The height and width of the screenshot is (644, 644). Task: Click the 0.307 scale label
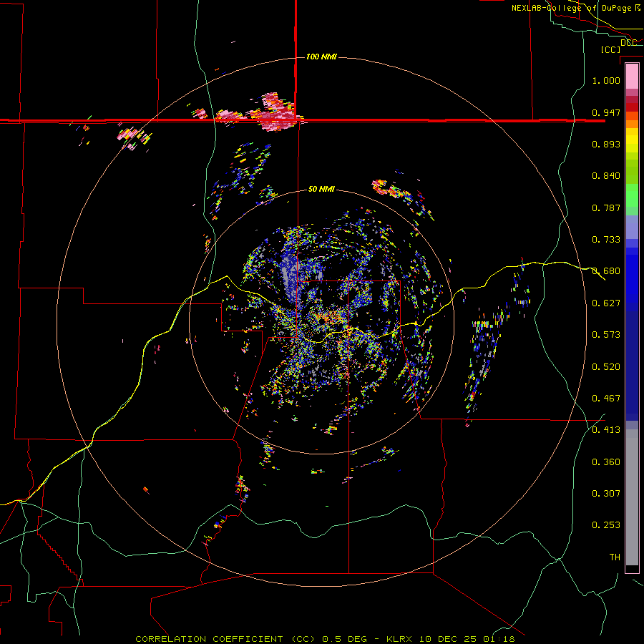(606, 494)
